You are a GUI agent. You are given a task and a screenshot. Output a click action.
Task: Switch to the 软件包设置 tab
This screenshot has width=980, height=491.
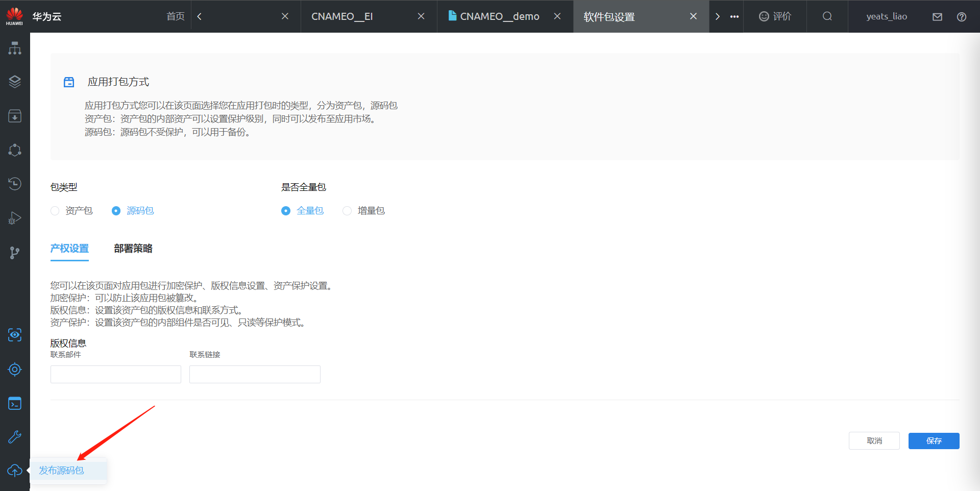pos(609,17)
